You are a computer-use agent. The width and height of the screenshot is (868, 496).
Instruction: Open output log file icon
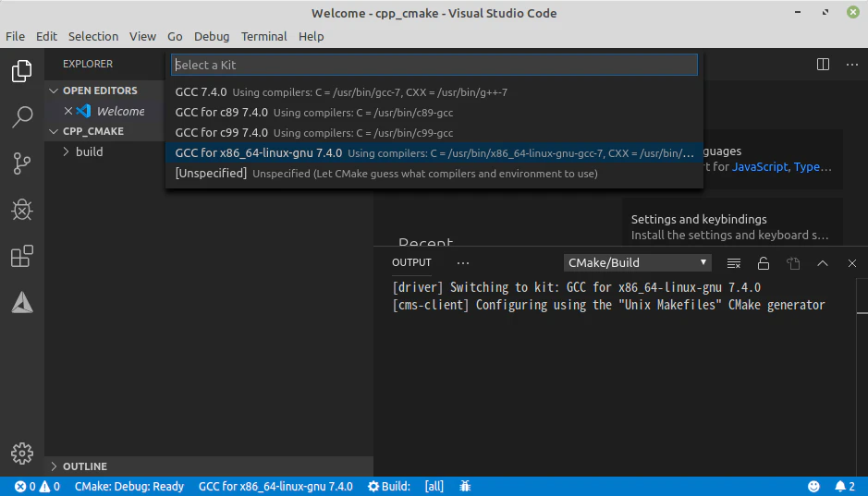tap(793, 263)
